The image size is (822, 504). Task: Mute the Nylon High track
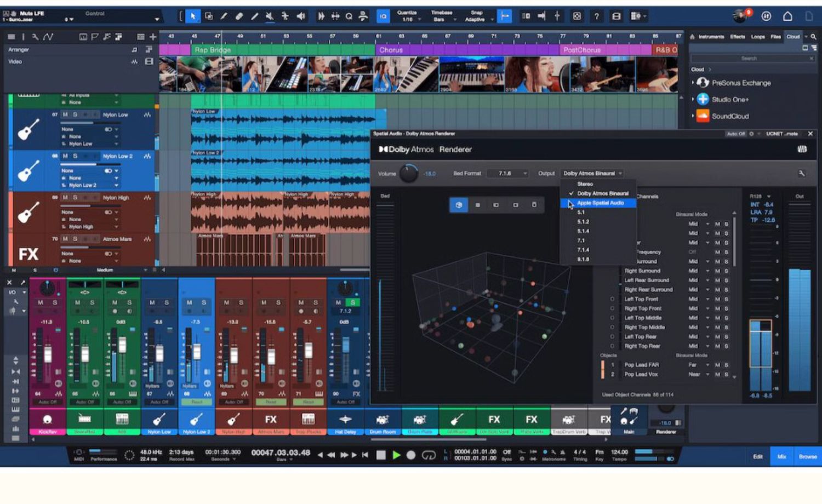pyautogui.click(x=65, y=197)
